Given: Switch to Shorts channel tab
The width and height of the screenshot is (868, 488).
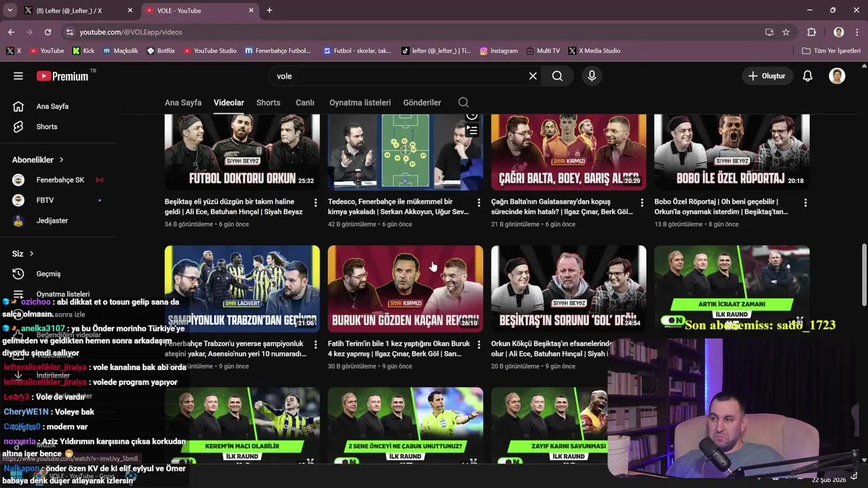Looking at the screenshot, I should (268, 102).
